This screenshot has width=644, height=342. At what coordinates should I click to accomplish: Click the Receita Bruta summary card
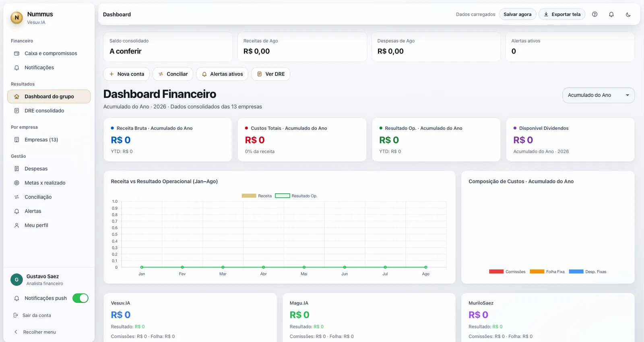168,140
